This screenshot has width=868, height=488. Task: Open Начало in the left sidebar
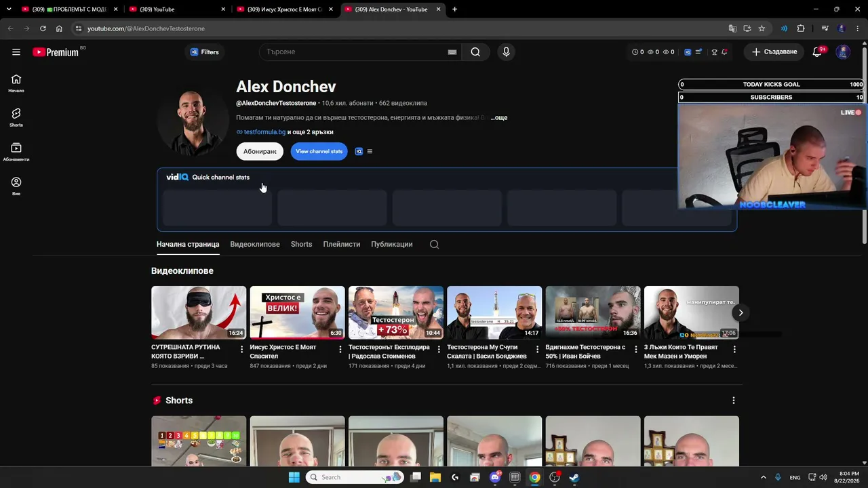click(16, 83)
